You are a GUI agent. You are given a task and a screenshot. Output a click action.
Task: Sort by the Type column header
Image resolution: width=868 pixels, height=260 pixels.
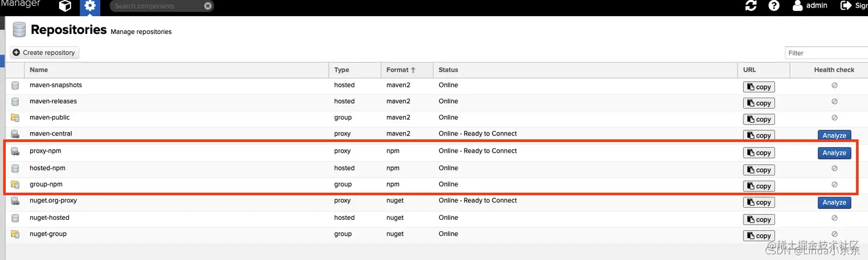coord(355,70)
